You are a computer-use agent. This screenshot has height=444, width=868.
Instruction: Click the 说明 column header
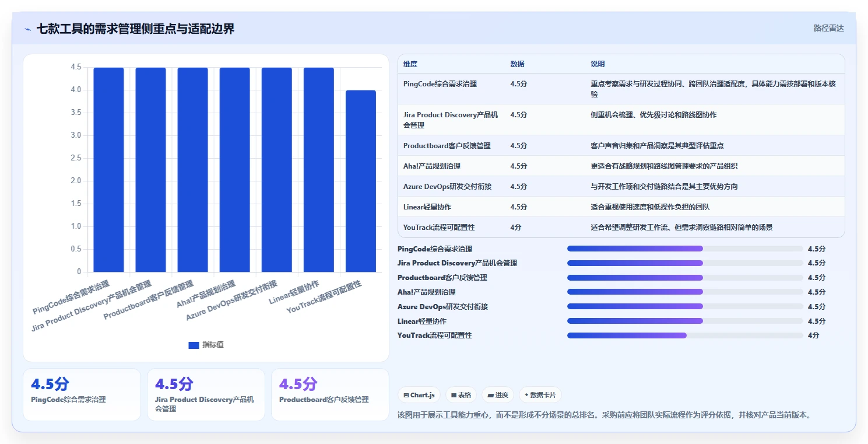click(x=598, y=64)
